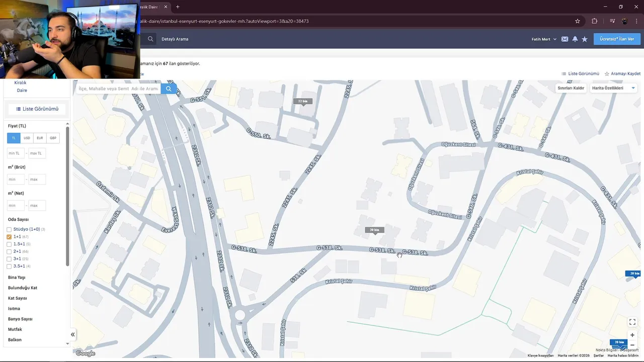Open favorites star icon in site header

pyautogui.click(x=585, y=39)
